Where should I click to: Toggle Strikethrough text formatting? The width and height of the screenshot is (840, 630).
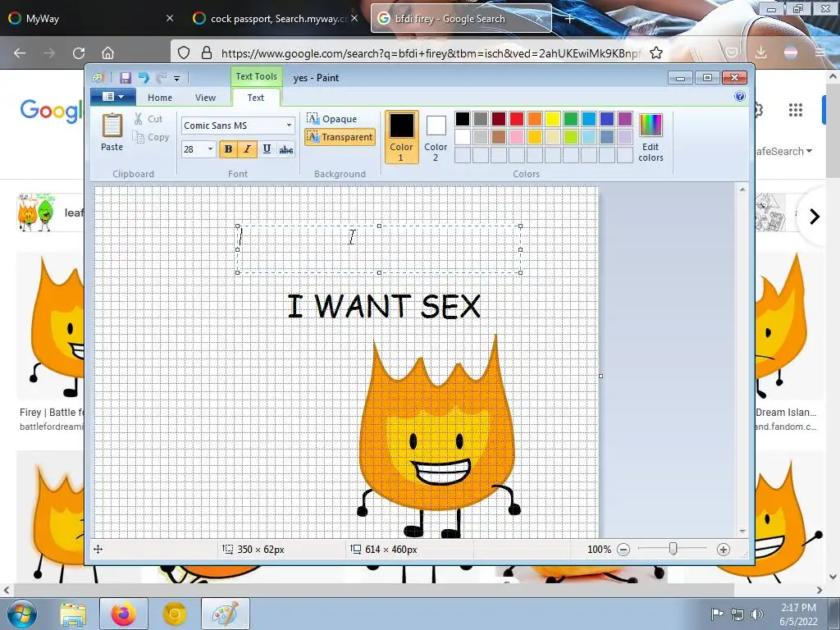point(286,149)
